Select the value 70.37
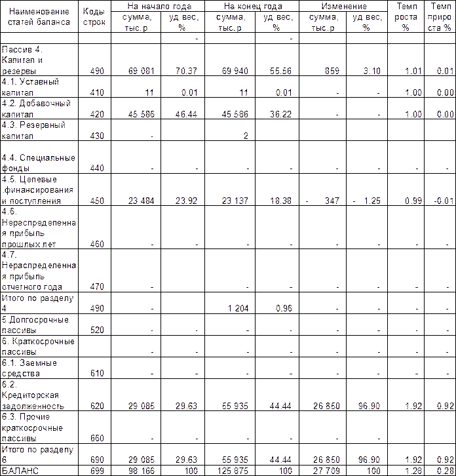456x476 pixels. pyautogui.click(x=186, y=71)
